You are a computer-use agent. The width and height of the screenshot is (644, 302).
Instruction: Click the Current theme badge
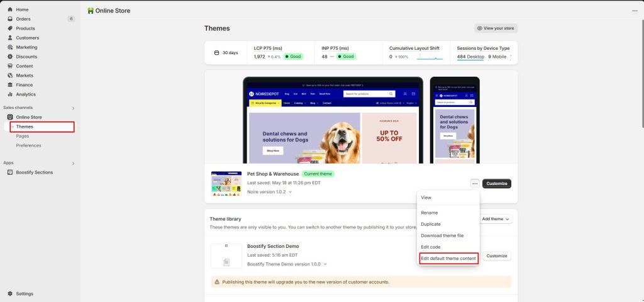coord(318,174)
